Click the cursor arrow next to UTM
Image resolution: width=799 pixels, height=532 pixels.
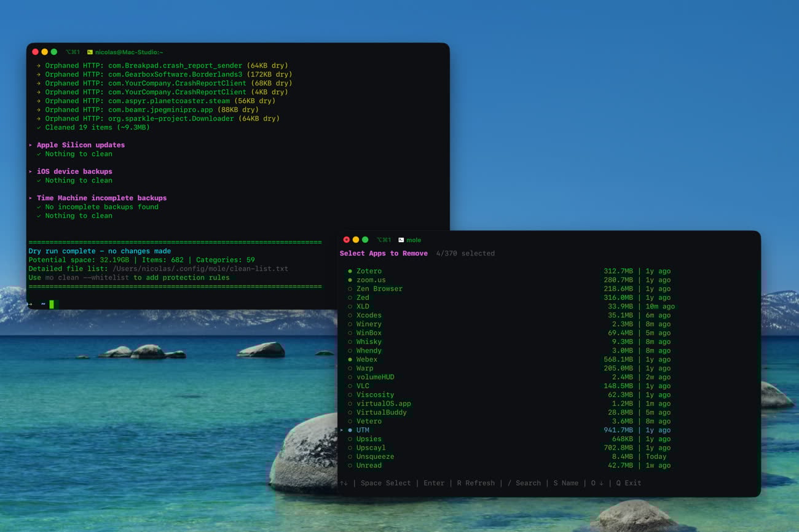click(342, 430)
